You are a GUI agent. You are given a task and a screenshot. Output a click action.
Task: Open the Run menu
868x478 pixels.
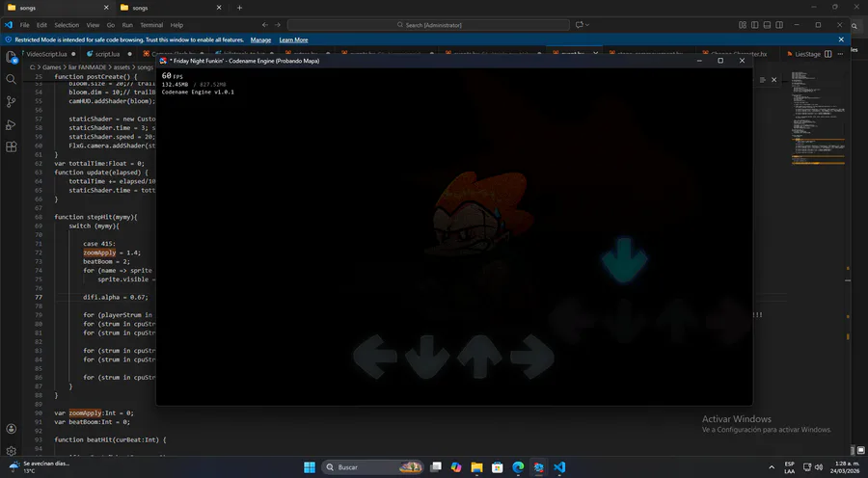(127, 25)
